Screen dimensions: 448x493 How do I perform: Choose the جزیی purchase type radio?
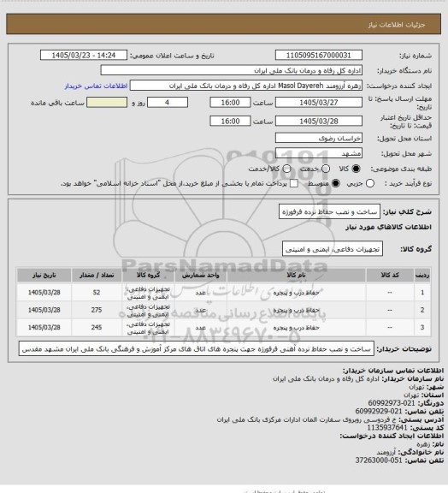(x=370, y=183)
